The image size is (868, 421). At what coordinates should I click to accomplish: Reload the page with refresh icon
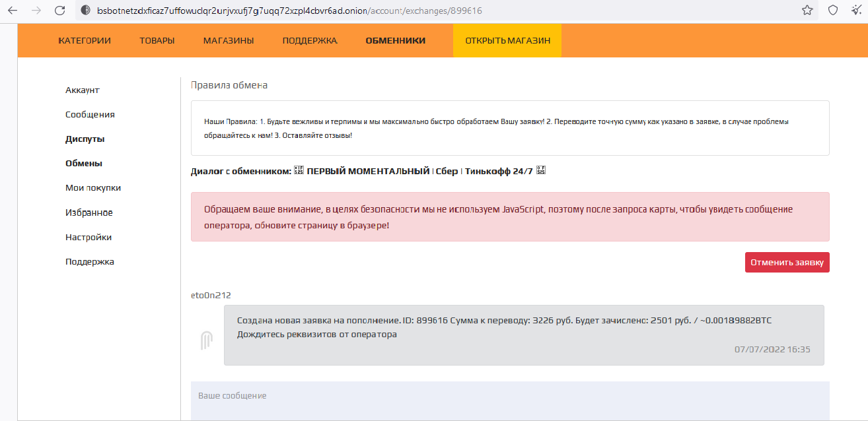click(60, 11)
